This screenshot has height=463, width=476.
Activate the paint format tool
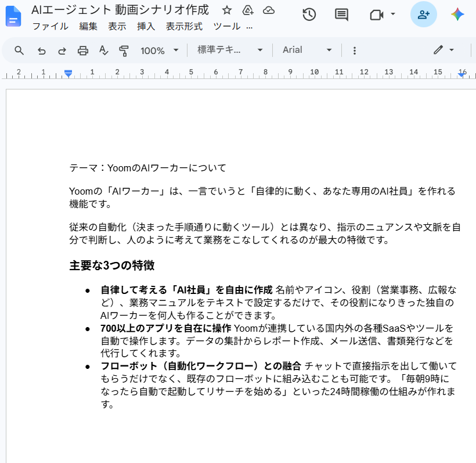pyautogui.click(x=124, y=50)
